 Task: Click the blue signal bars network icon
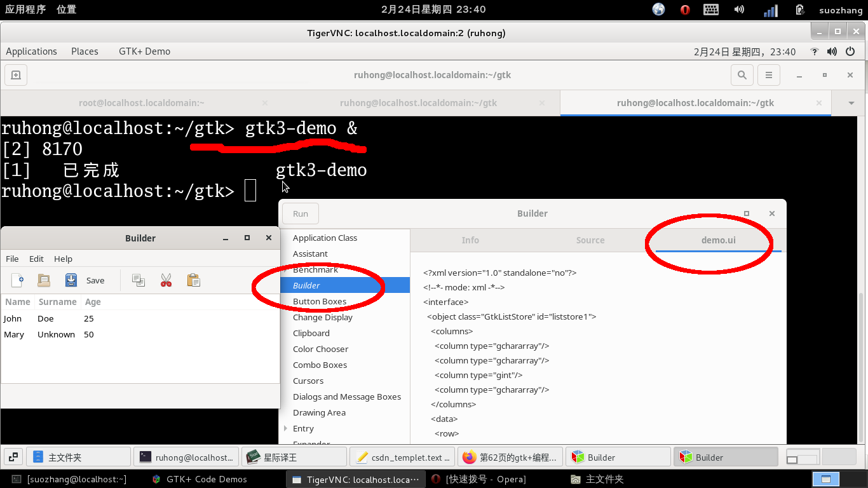coord(770,10)
